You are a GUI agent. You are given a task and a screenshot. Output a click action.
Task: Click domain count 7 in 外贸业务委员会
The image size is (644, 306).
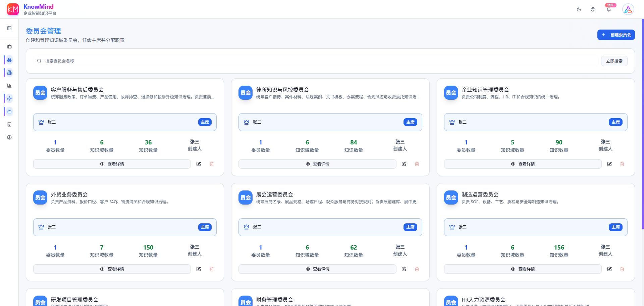pos(102,248)
